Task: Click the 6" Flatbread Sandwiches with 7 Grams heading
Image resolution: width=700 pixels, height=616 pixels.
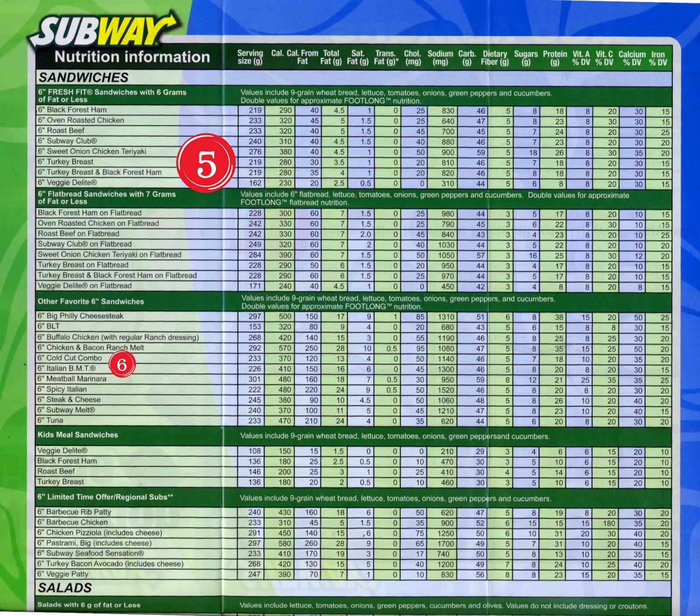Action: tap(107, 198)
